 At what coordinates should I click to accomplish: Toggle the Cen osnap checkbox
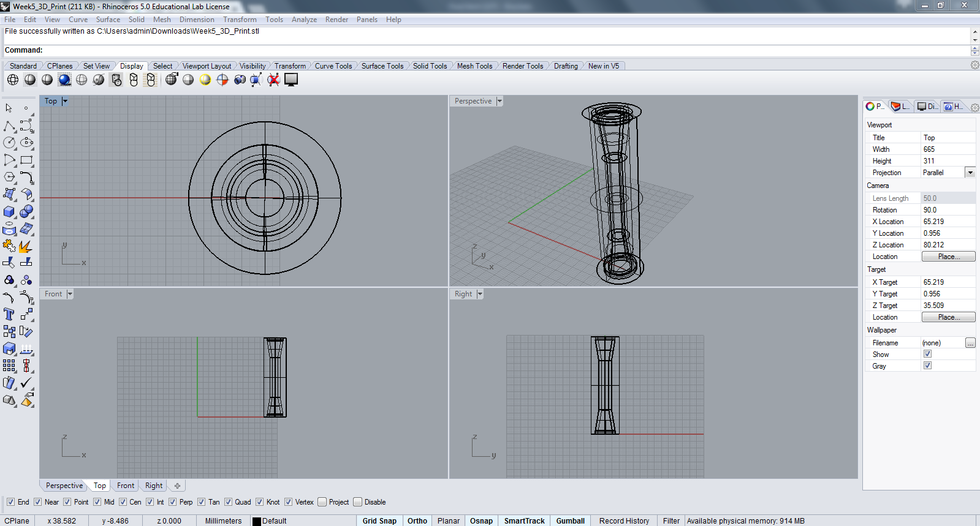click(123, 502)
